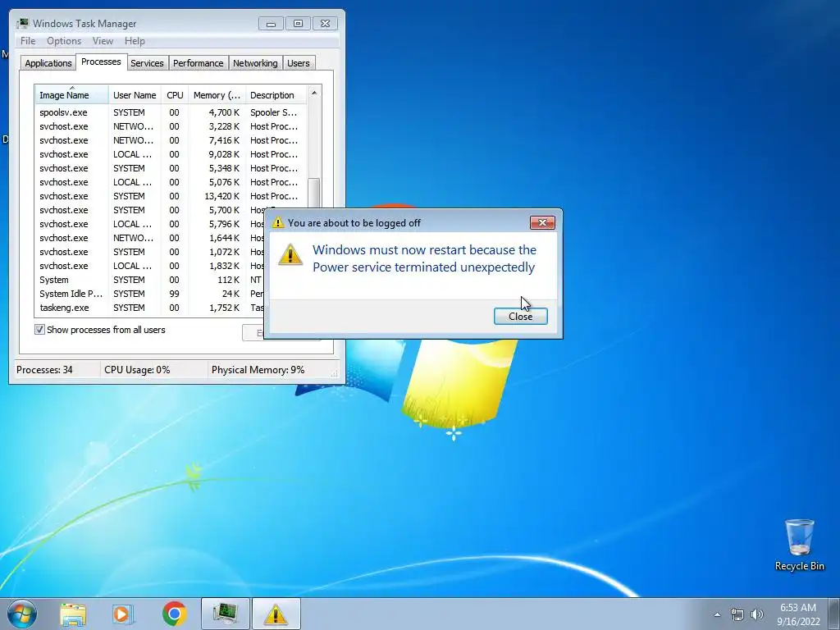
Task: Minimize the Task Manager window
Action: 271,24
